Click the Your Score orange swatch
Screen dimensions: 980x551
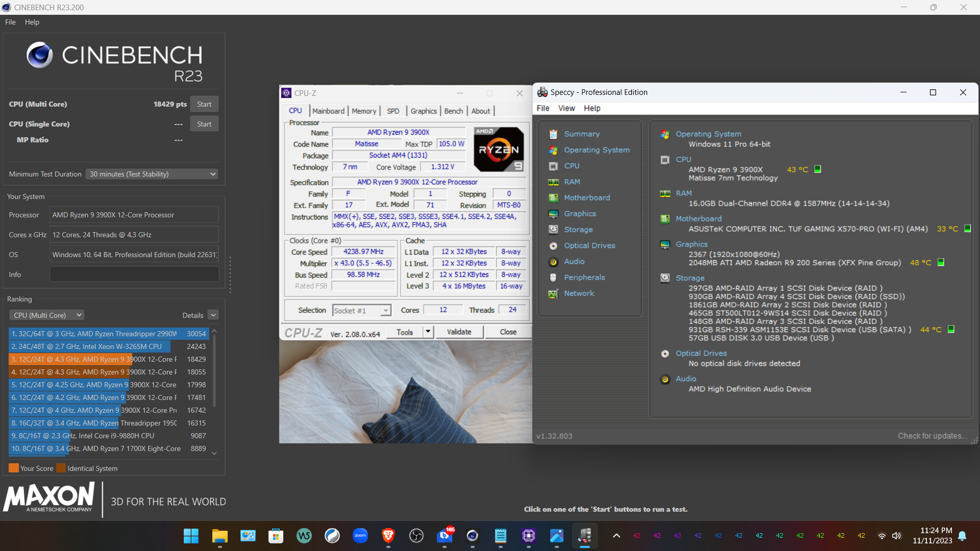[x=14, y=468]
